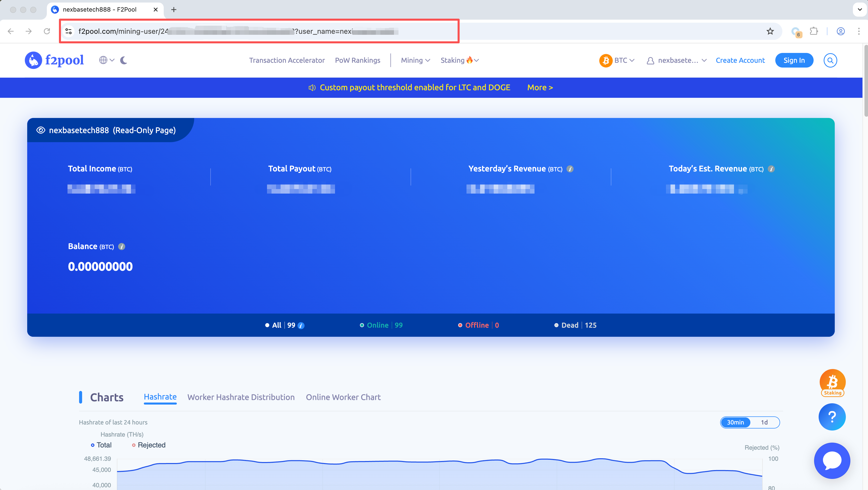
Task: Click the browser extensions puzzle icon
Action: [813, 31]
